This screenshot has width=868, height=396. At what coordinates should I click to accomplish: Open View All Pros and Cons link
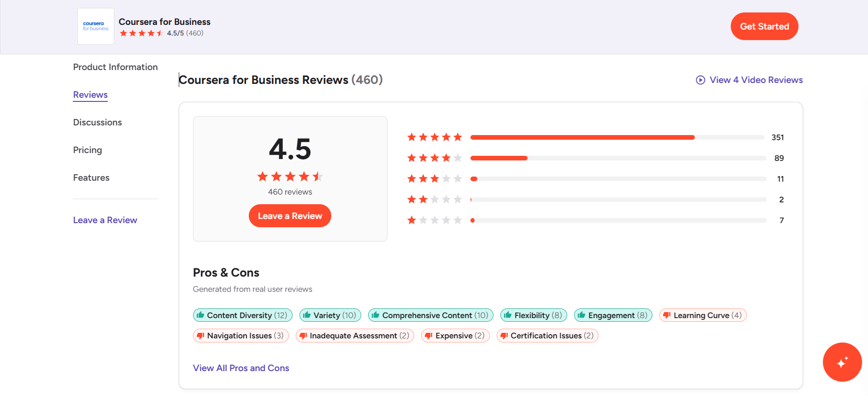[x=241, y=368]
